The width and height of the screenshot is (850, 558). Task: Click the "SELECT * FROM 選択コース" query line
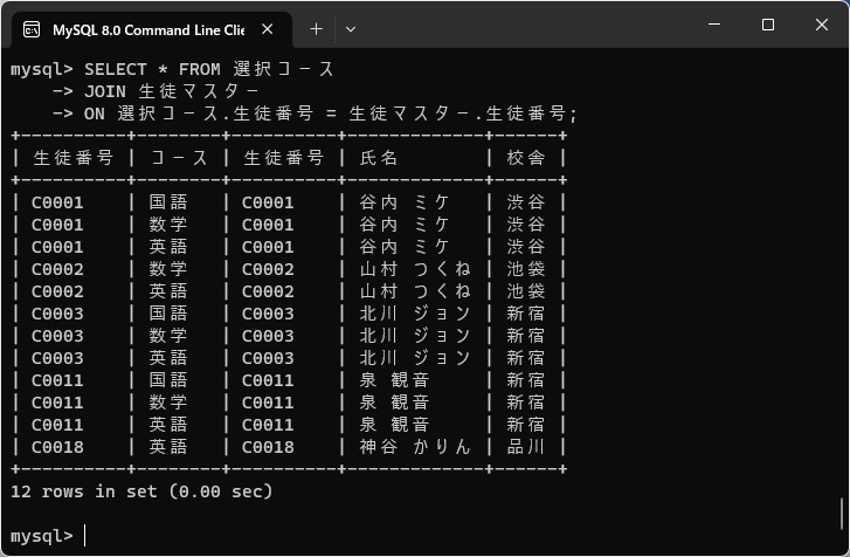209,69
